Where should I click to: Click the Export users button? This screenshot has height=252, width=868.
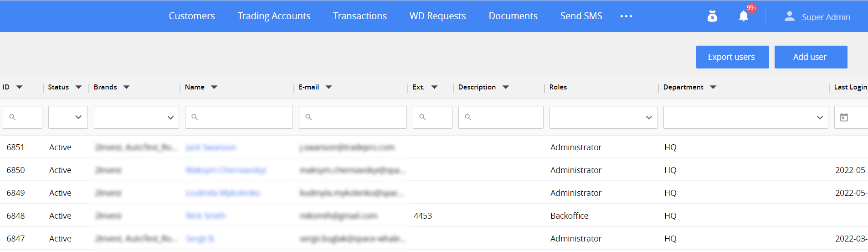pyautogui.click(x=732, y=57)
